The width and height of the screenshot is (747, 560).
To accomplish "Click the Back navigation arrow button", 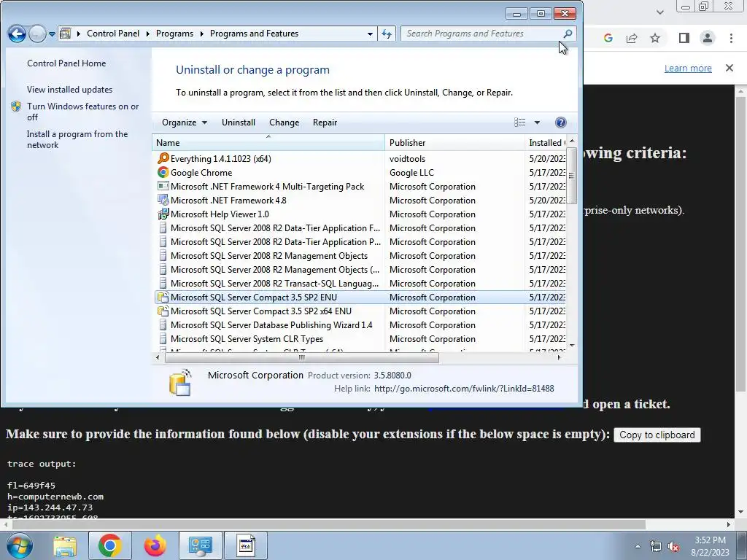I will coord(17,34).
